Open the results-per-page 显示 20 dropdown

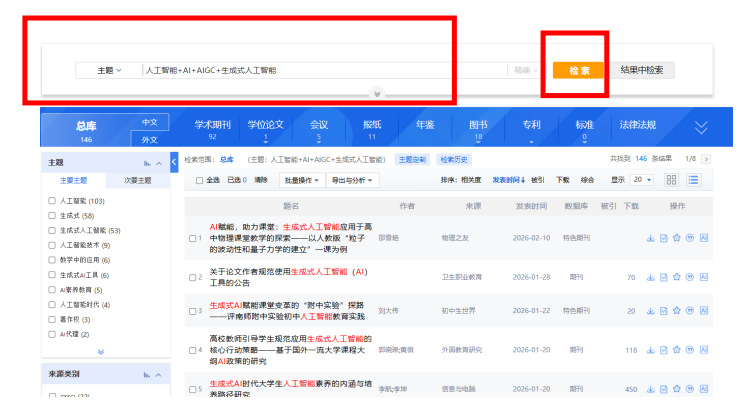[x=642, y=180]
